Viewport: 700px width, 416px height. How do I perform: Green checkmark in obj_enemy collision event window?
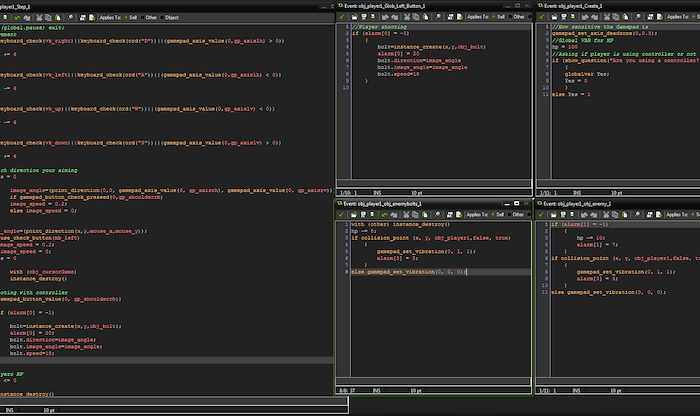pyautogui.click(x=542, y=215)
